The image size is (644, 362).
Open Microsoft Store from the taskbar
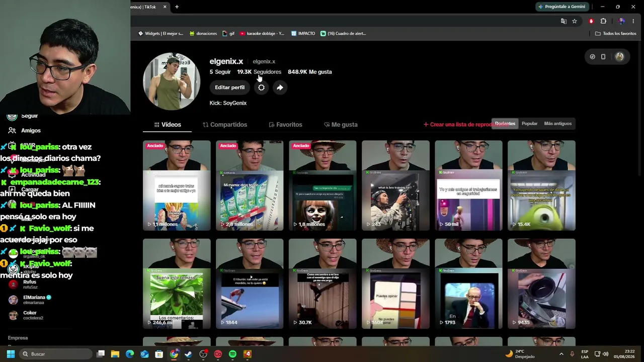[159, 354]
